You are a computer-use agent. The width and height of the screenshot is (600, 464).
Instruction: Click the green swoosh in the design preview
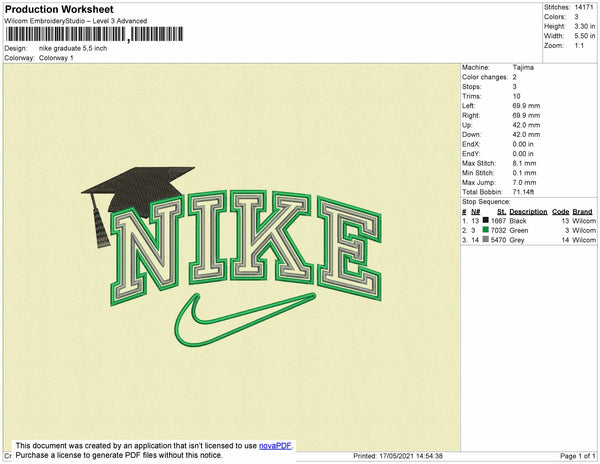tap(245, 319)
